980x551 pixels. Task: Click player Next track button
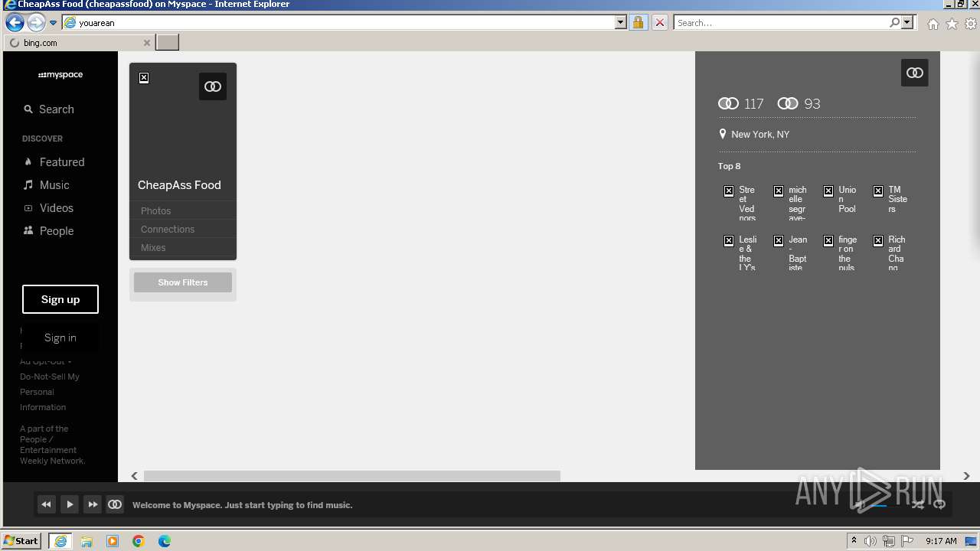click(x=93, y=504)
